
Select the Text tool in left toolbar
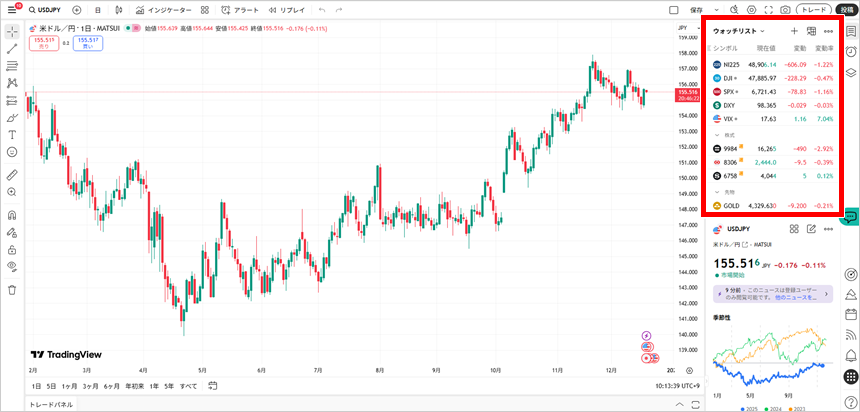12,134
